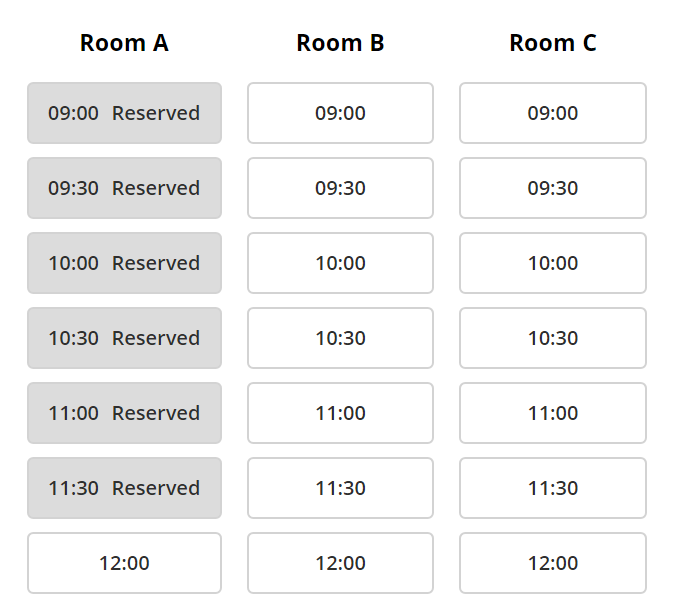Select the available 12:00 slot in Room A
The height and width of the screenshot is (599, 691).
pyautogui.click(x=124, y=562)
